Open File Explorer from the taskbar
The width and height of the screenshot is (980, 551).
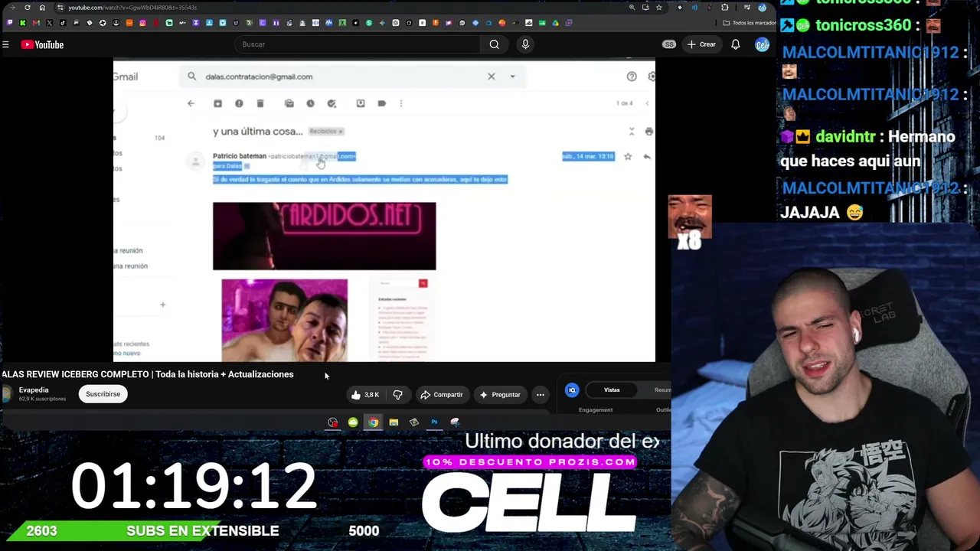tap(394, 422)
